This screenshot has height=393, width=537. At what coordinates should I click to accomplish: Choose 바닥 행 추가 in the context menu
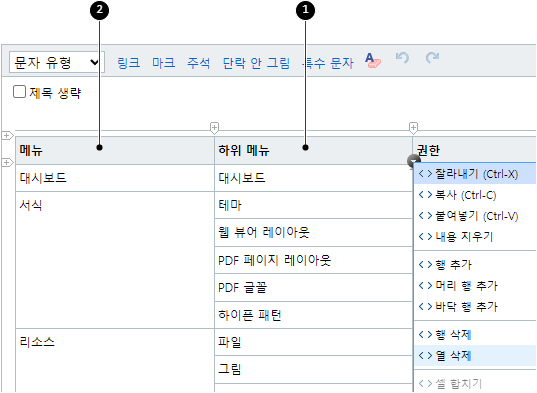[475, 306]
